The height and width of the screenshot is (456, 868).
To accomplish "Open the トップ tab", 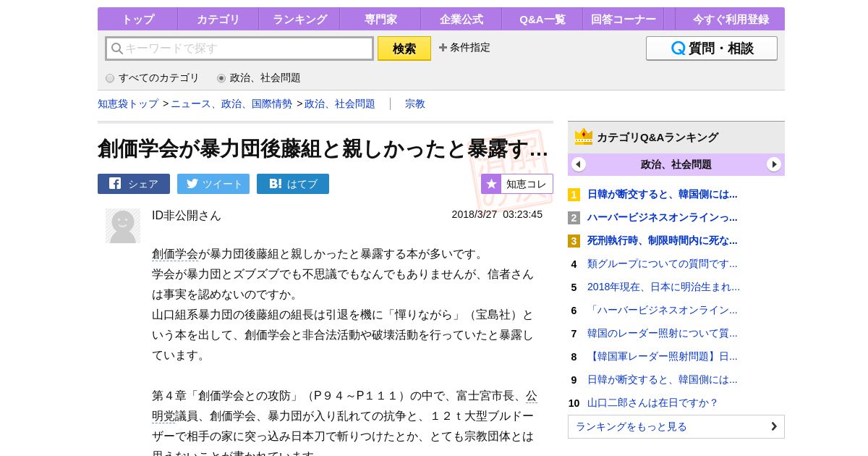I will (137, 19).
